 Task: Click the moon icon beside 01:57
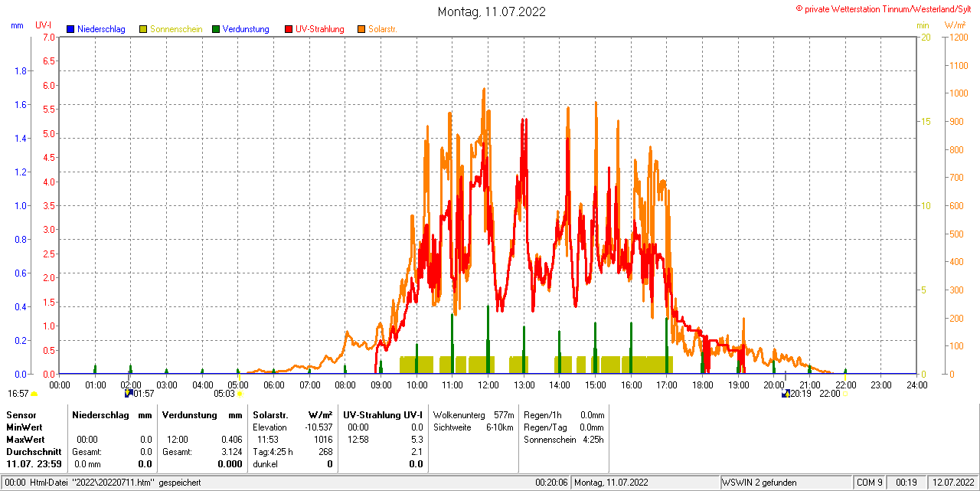click(x=129, y=393)
